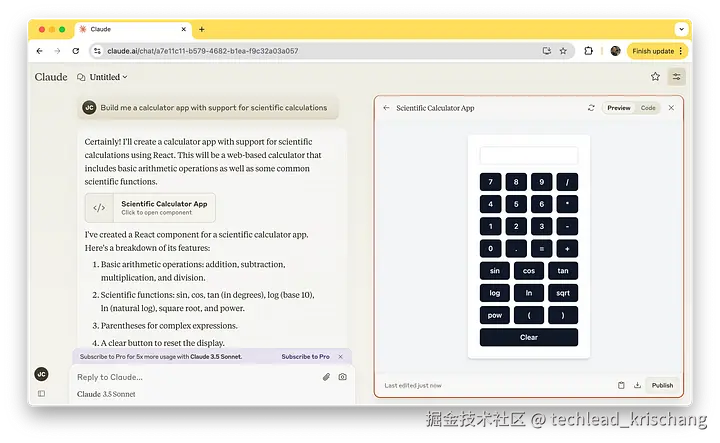Open chat controls sliders icon
This screenshot has width=720, height=443.
click(x=676, y=77)
